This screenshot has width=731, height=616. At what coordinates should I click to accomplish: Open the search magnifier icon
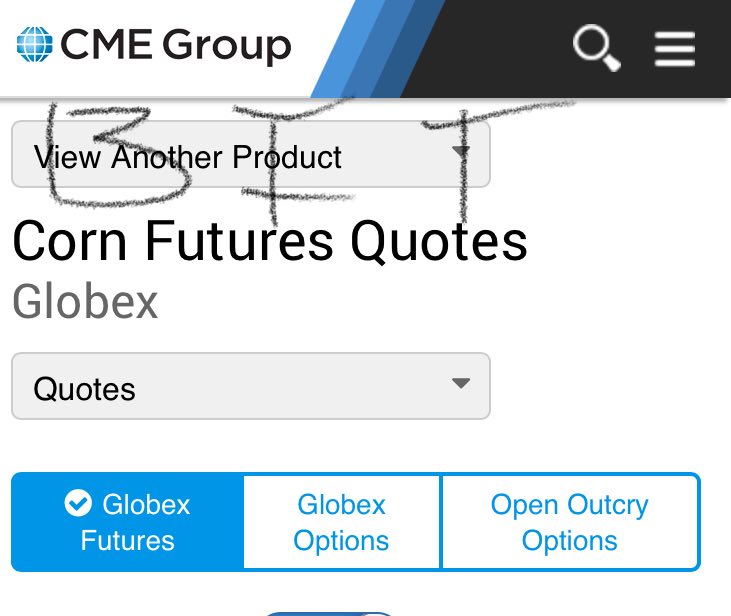pos(596,47)
